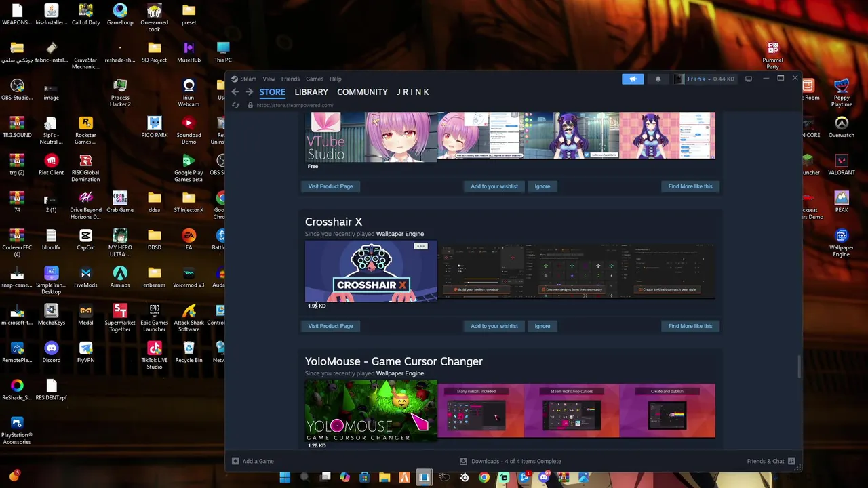Find more like Crosshair X
The height and width of the screenshot is (488, 868).
point(690,326)
